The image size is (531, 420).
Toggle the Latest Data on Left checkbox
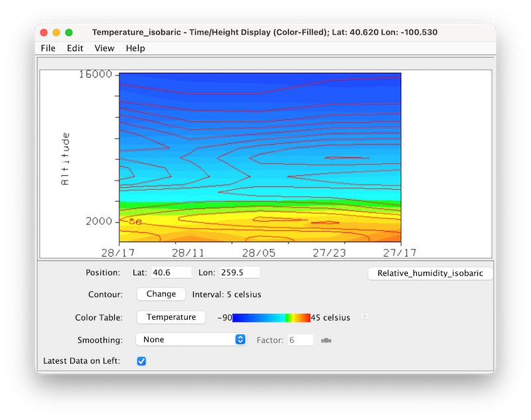coord(142,362)
